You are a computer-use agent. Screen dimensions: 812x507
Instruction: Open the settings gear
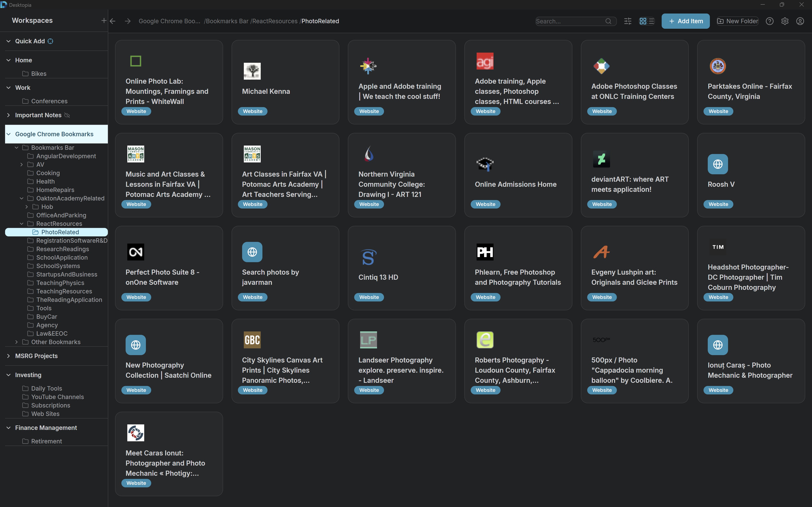785,21
